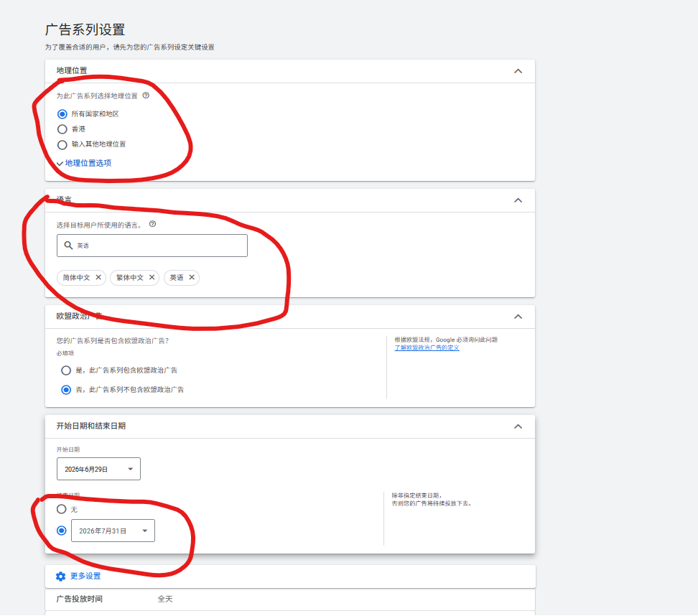Collapse the 语言 section chevron

click(x=518, y=200)
